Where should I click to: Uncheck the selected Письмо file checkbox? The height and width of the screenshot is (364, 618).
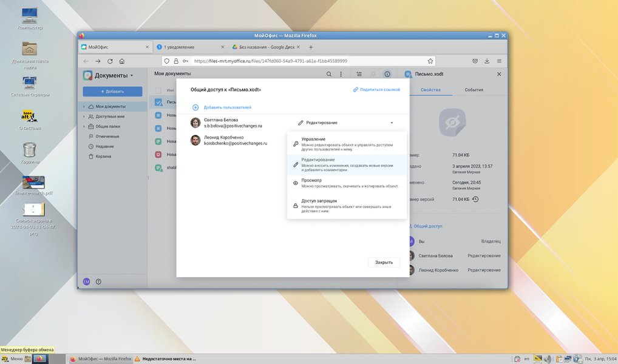coord(158,102)
